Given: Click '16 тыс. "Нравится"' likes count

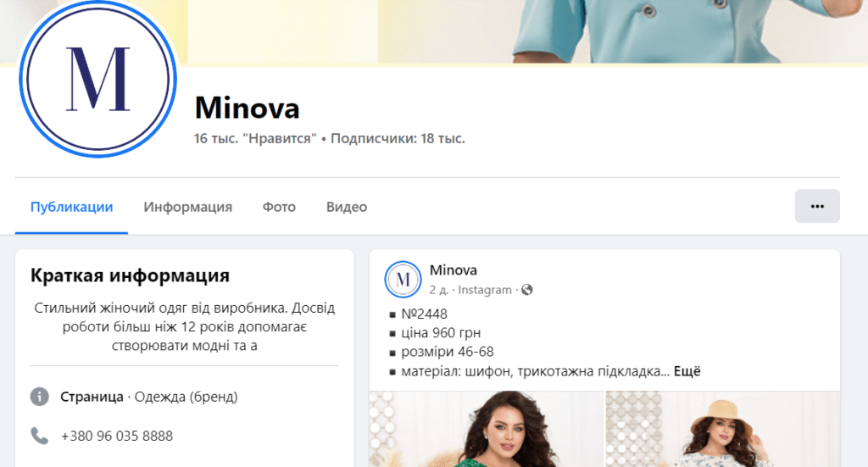Looking at the screenshot, I should tap(254, 138).
